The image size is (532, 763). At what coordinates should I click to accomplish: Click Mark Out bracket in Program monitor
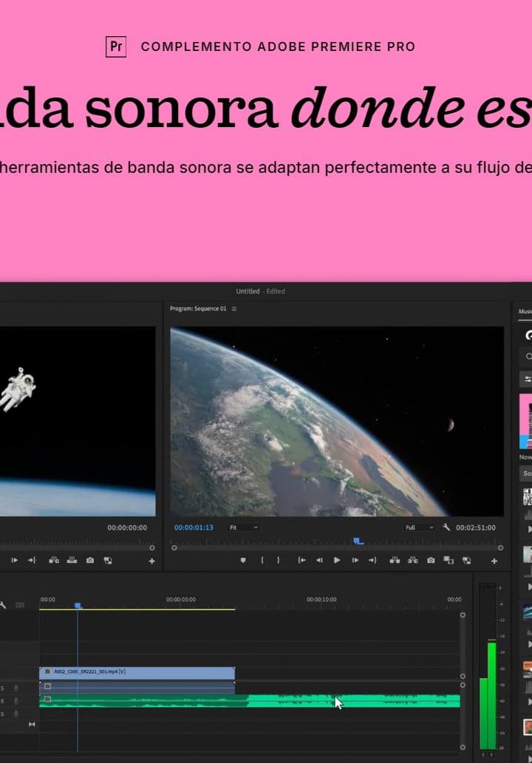click(x=279, y=561)
